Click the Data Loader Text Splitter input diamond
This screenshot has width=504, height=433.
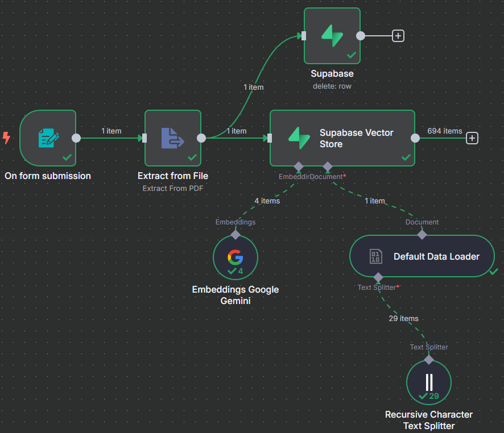point(378,277)
